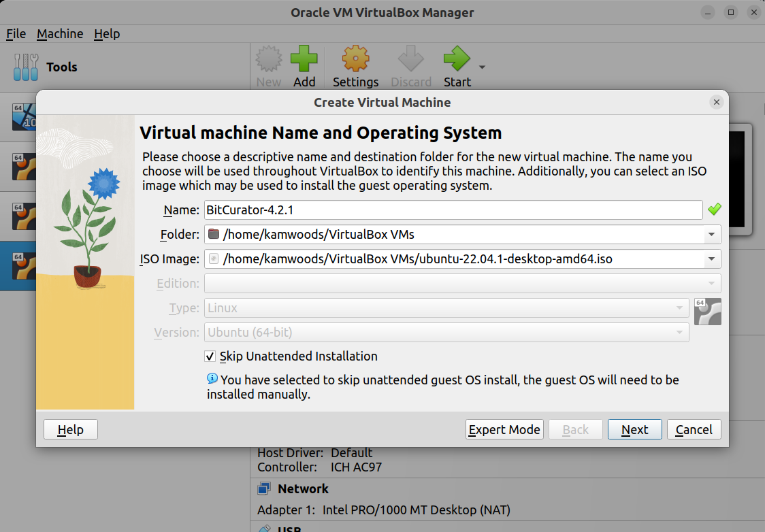Image resolution: width=765 pixels, height=532 pixels.
Task: Click the greyed-out Discard arrow icon
Action: tap(411, 59)
